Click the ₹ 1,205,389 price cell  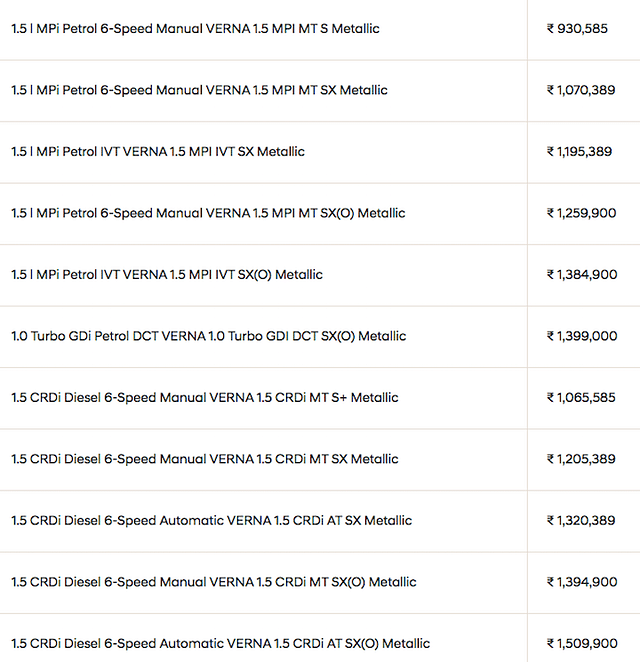click(x=581, y=459)
